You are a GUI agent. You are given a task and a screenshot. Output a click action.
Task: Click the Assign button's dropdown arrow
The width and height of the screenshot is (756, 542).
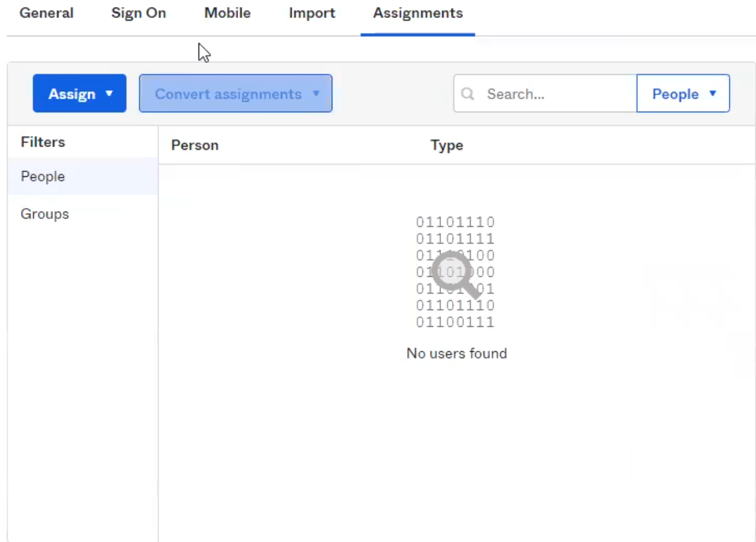tap(109, 94)
